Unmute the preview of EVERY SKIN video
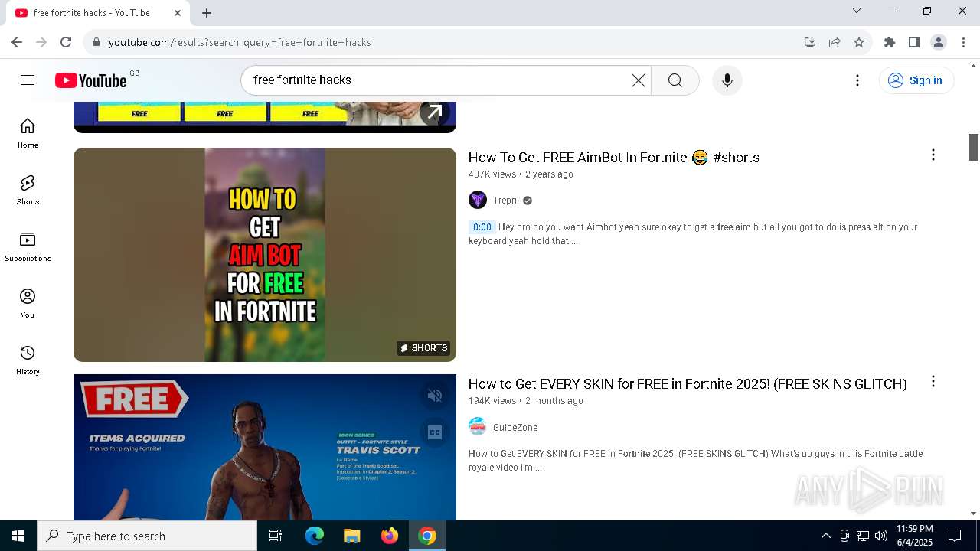 click(x=434, y=396)
